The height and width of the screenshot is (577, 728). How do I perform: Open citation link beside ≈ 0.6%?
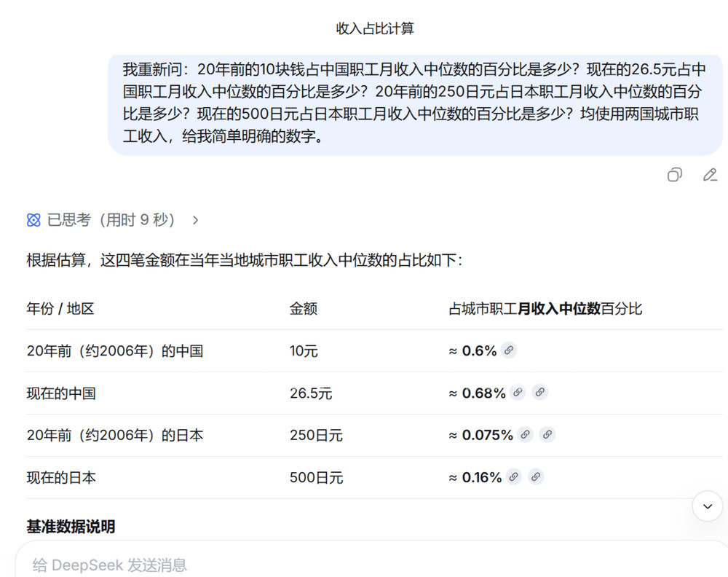(x=509, y=350)
